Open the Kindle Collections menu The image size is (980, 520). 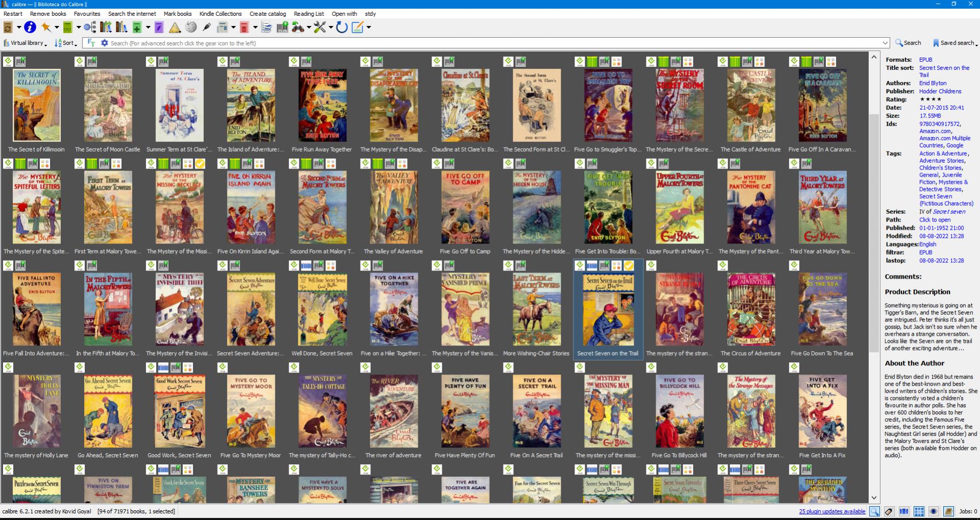221,14
